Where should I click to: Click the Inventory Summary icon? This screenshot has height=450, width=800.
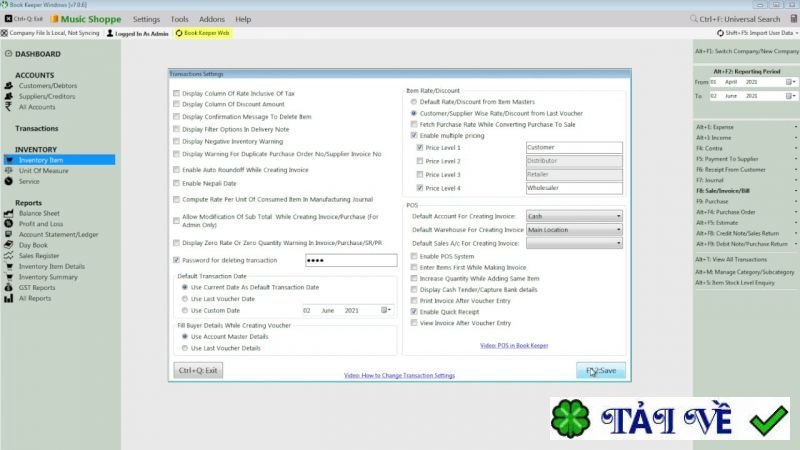(9, 277)
